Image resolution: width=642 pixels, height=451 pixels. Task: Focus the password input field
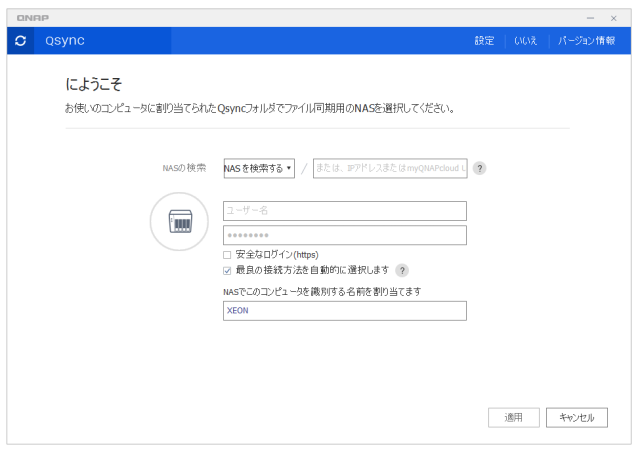coord(345,235)
